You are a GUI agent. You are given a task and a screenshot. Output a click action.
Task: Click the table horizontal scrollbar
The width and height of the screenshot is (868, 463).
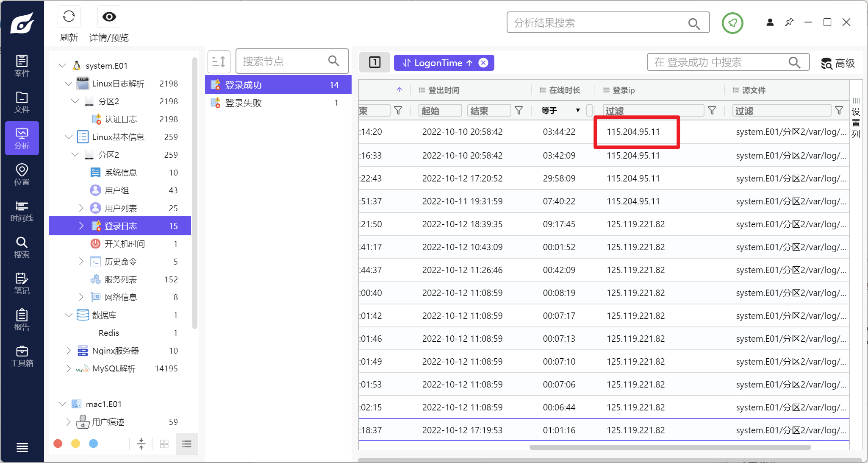coord(670,447)
